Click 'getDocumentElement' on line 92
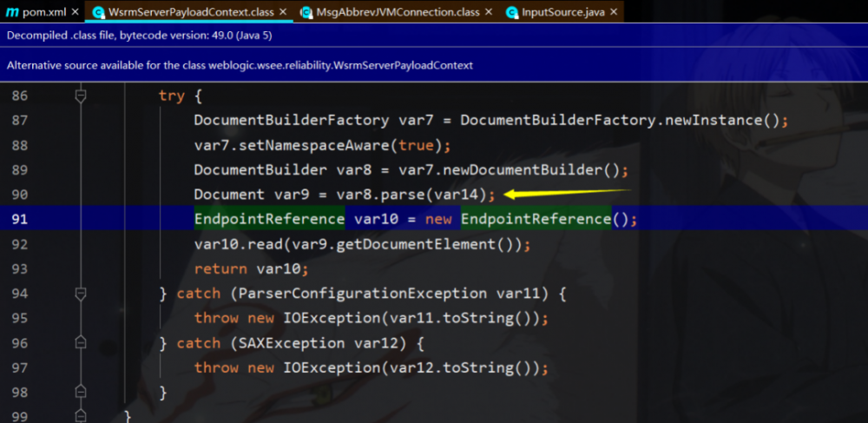 [416, 244]
